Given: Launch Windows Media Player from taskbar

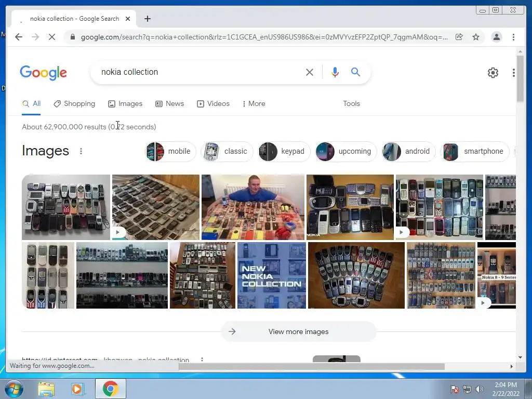Looking at the screenshot, I should coord(77,389).
